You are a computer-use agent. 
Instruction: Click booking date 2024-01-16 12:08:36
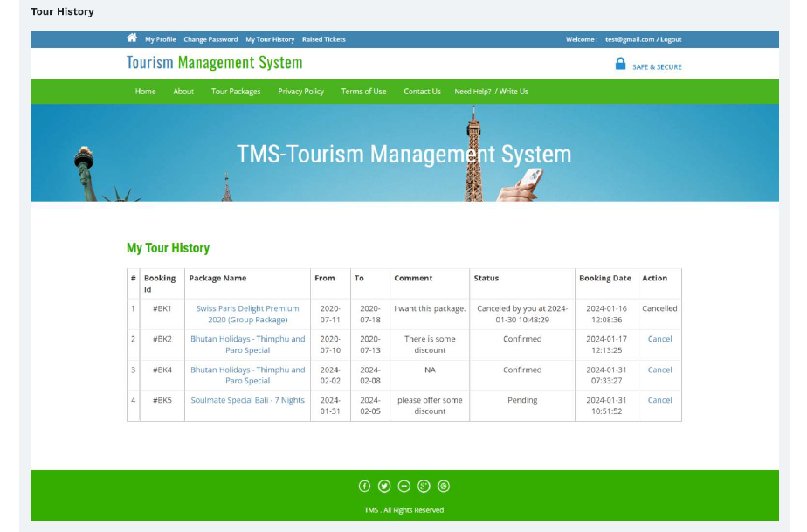coord(606,314)
